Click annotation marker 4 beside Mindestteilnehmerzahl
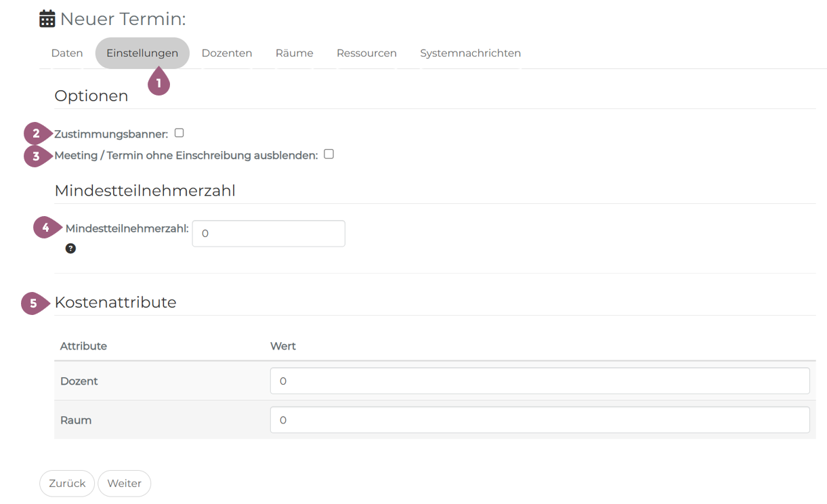 tap(46, 228)
